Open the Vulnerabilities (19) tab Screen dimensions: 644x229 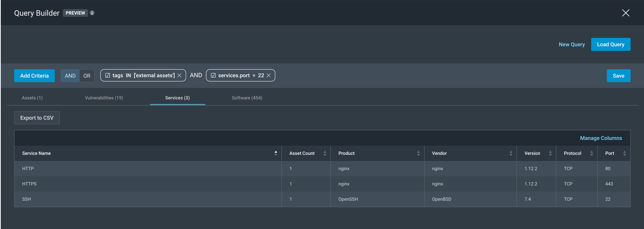(x=104, y=98)
